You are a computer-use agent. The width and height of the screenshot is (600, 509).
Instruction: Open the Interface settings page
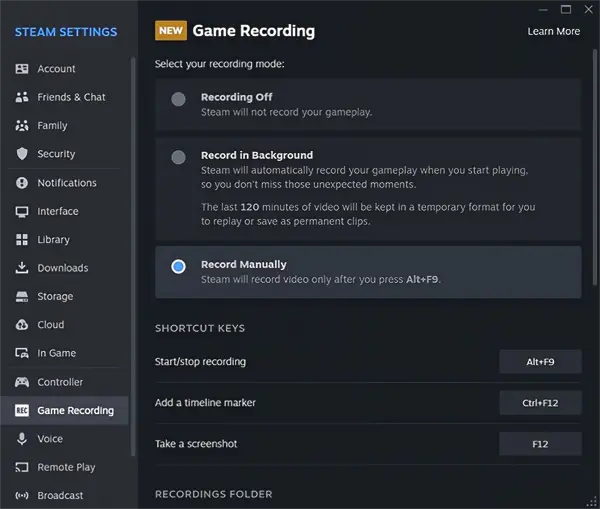click(58, 211)
